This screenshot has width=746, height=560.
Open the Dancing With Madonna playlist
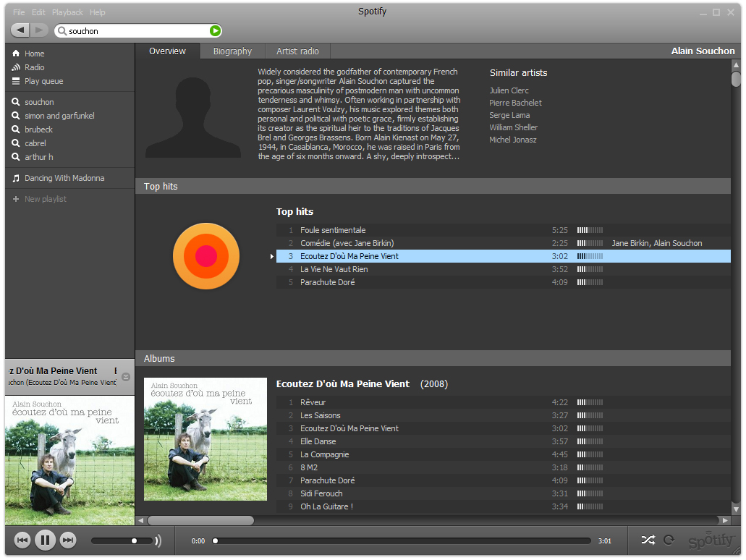(x=64, y=178)
